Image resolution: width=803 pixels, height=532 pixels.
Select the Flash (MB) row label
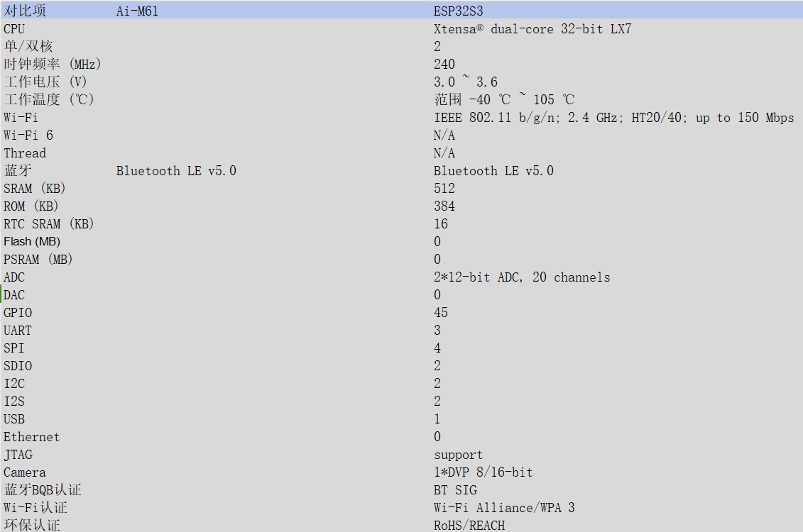point(32,241)
